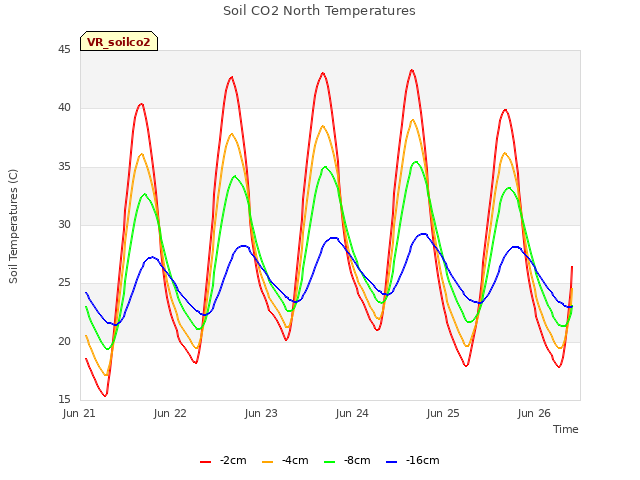This screenshot has height=480, width=640.
Task: Click the 35 y-axis tick label
Action: pyautogui.click(x=64, y=167)
